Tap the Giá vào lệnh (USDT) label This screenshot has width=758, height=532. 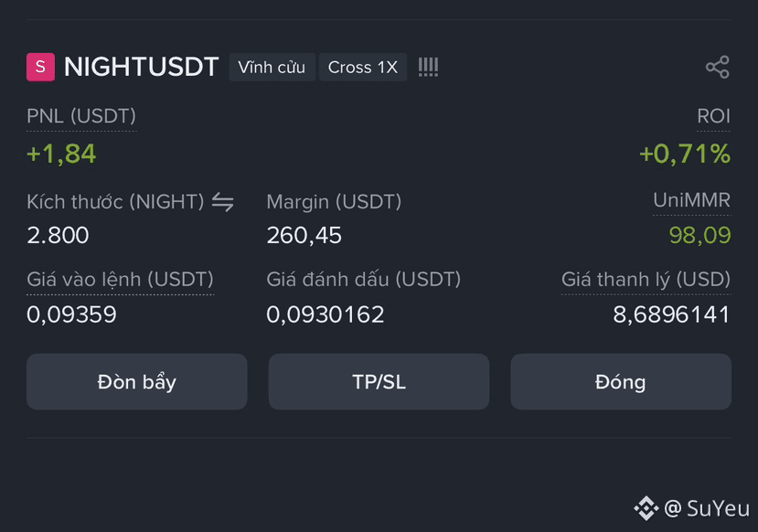(120, 280)
